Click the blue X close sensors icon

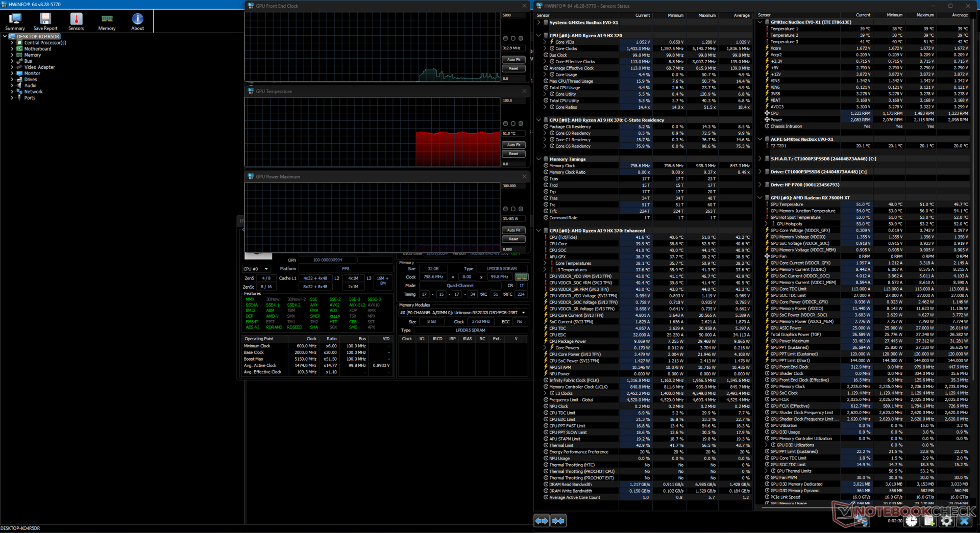[x=964, y=521]
